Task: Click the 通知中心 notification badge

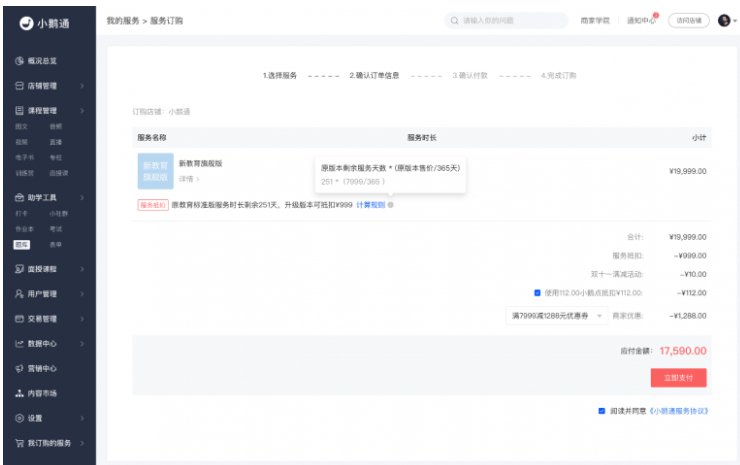Action: pyautogui.click(x=656, y=16)
